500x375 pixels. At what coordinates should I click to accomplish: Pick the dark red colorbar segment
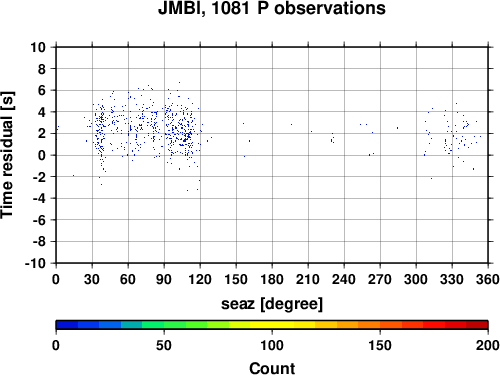tap(477, 325)
